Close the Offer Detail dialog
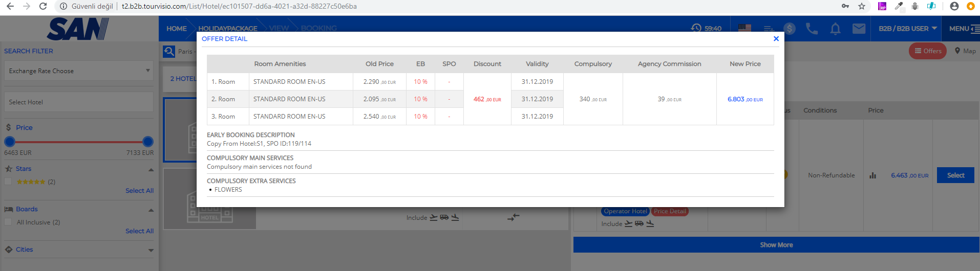Viewport: 980px width, 271px height. pos(776,39)
